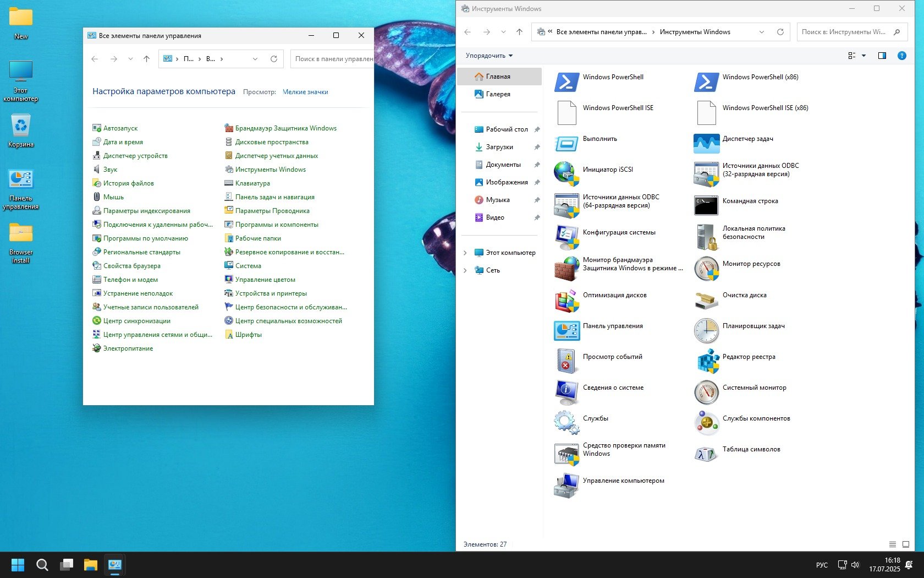
Task: Open Программы и компоненты link
Action: point(277,225)
